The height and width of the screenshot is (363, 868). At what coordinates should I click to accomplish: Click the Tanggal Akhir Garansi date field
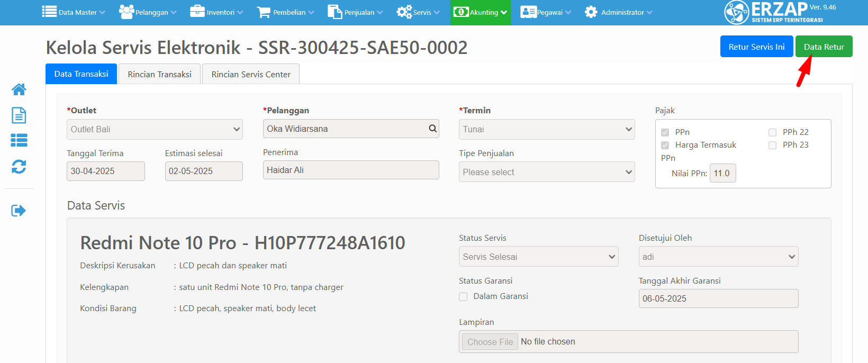(x=718, y=298)
